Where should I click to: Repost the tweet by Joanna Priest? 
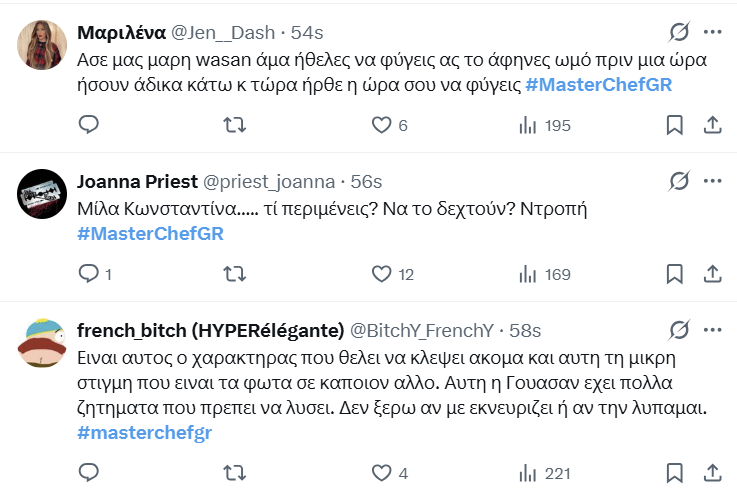tap(234, 273)
